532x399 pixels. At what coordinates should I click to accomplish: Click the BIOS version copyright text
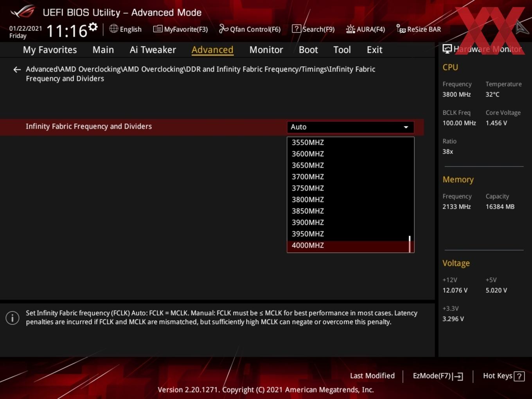pyautogui.click(x=266, y=390)
